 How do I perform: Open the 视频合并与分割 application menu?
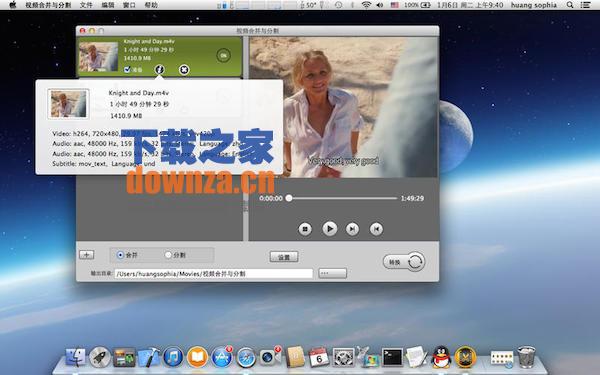pyautogui.click(x=48, y=5)
